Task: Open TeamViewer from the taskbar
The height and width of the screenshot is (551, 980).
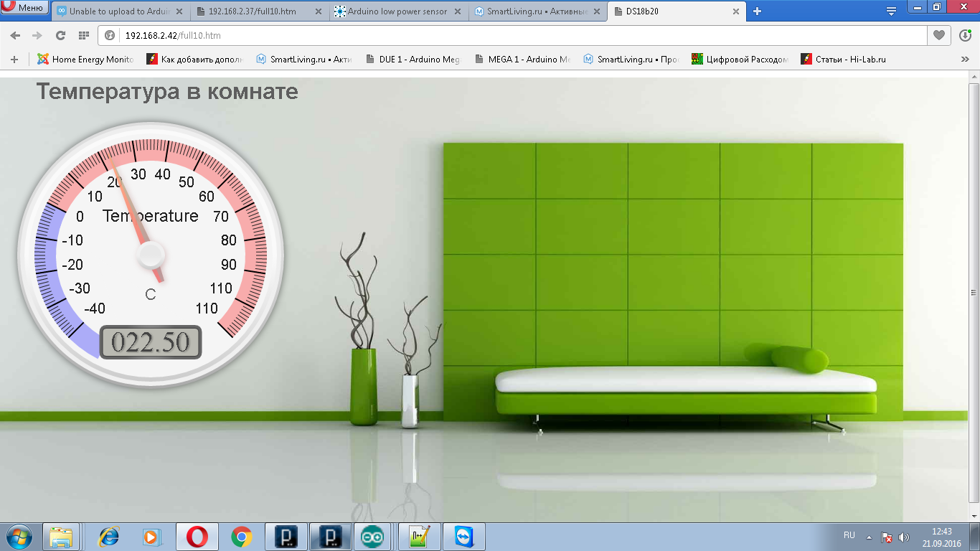Action: [x=464, y=537]
